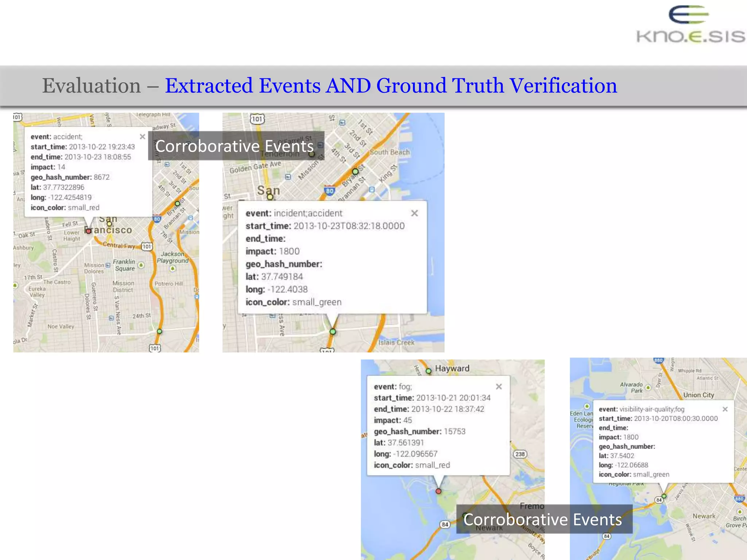The image size is (747, 560).
Task: Click Islais Creek map label
Action: (x=396, y=342)
